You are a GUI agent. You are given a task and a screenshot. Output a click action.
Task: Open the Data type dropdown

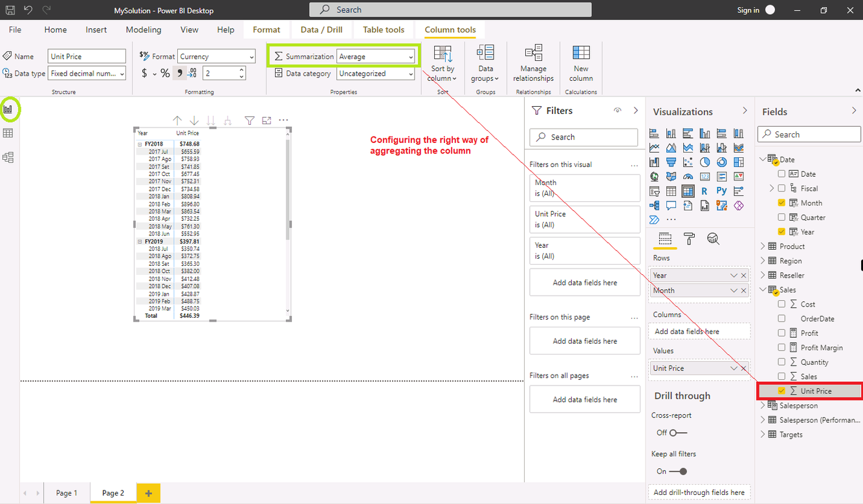(87, 74)
